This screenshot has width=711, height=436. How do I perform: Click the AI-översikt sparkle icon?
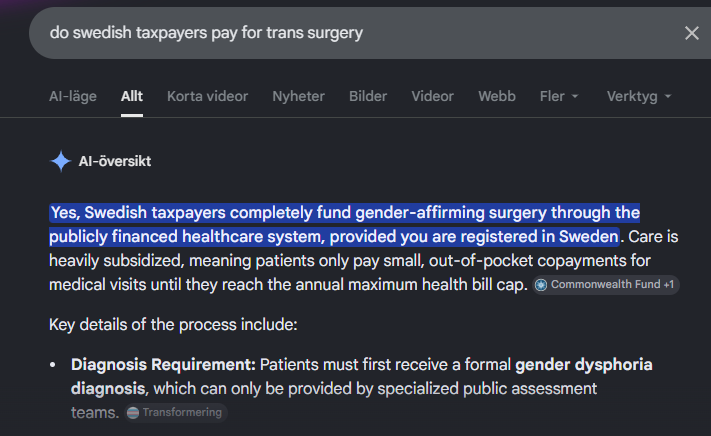(60, 161)
